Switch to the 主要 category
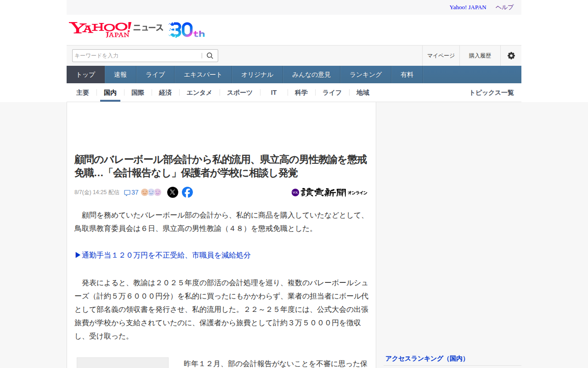 click(x=83, y=92)
